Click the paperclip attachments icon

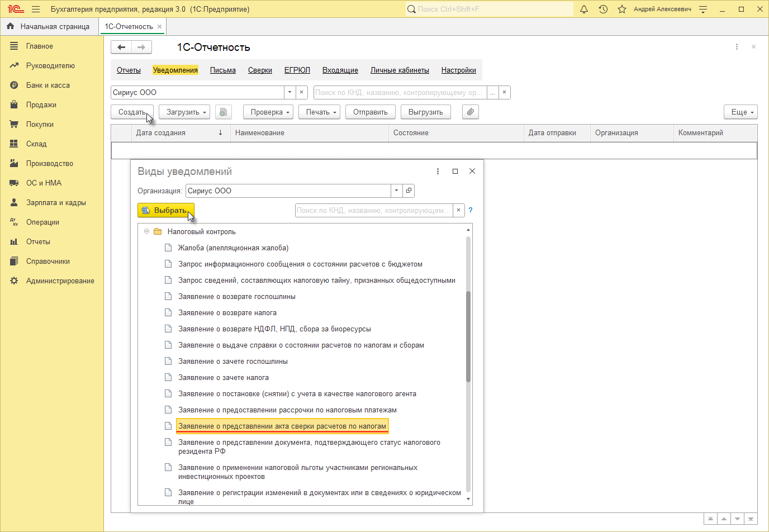471,112
